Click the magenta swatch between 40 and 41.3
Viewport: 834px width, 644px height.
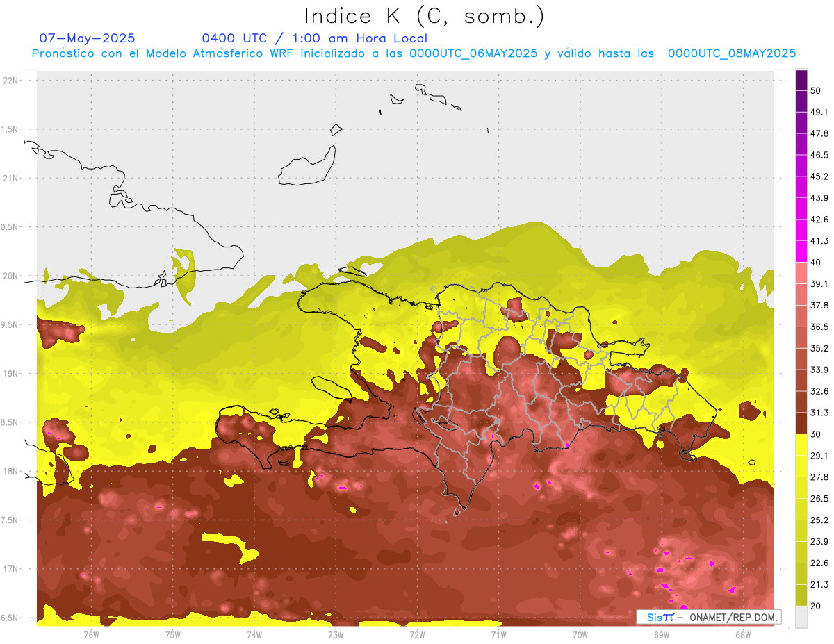click(801, 251)
